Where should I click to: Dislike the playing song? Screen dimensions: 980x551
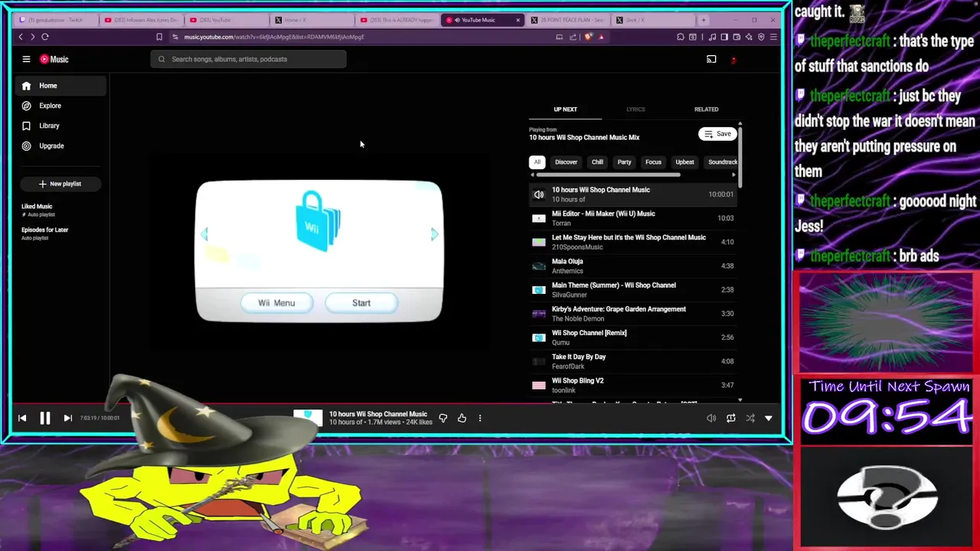pyautogui.click(x=443, y=418)
